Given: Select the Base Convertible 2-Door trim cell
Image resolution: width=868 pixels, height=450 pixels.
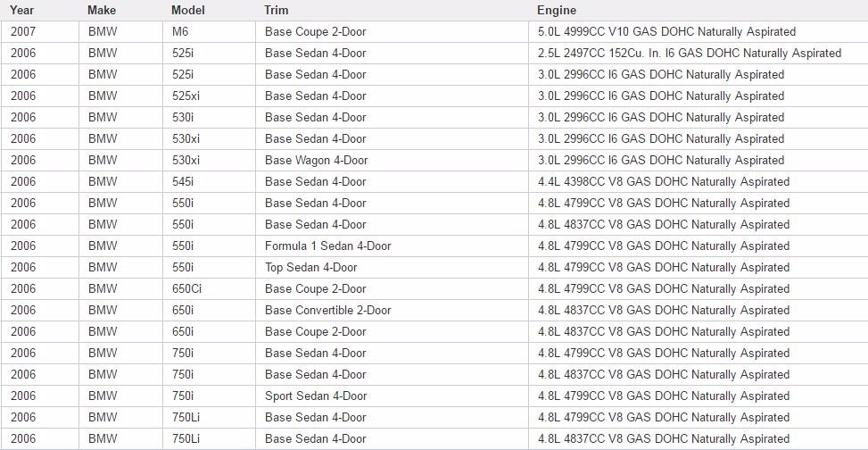Looking at the screenshot, I should coord(392,311).
